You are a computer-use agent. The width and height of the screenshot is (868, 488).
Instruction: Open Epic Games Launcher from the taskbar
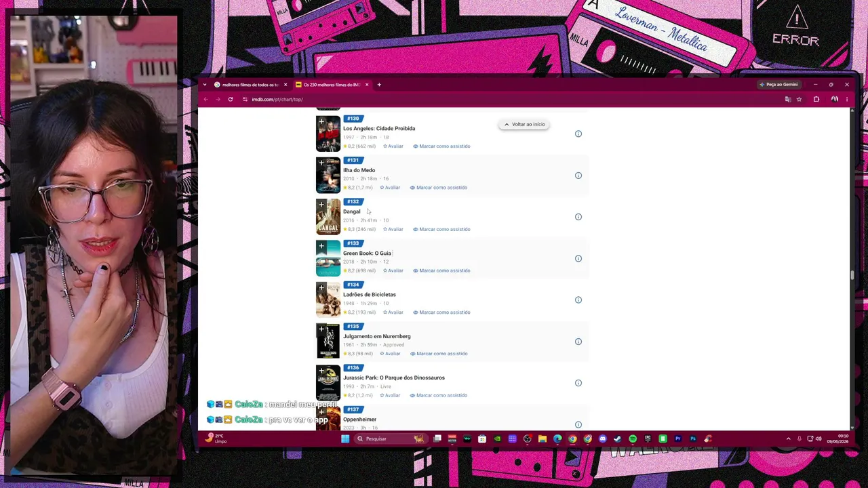coord(648,439)
